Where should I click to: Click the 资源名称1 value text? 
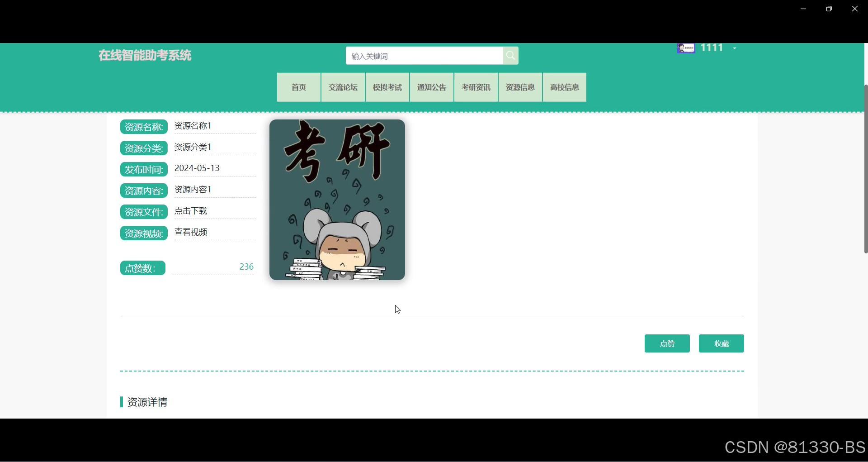(x=193, y=126)
